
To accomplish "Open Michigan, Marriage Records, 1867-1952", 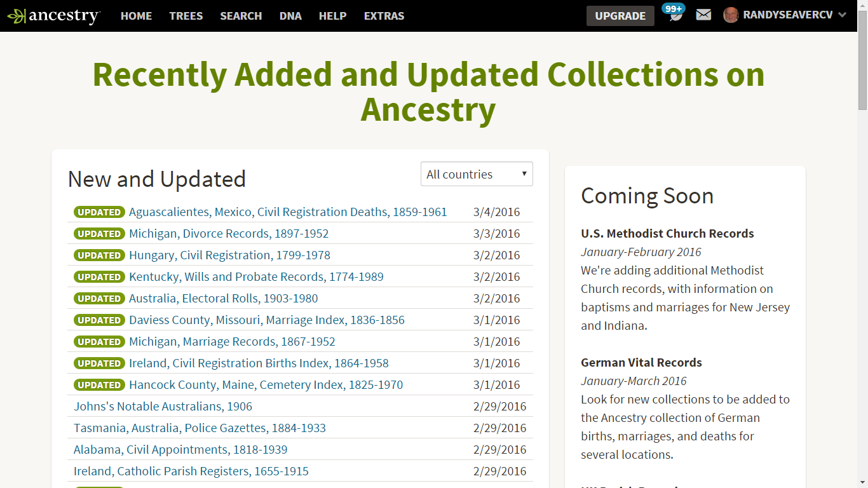I will point(232,342).
